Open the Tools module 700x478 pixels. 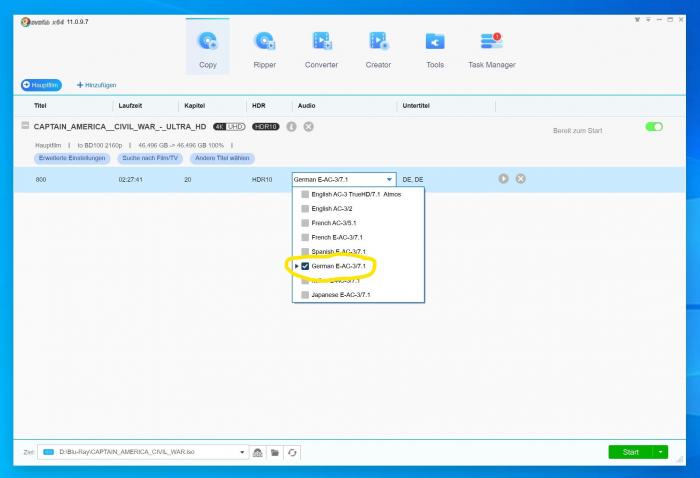pyautogui.click(x=435, y=48)
